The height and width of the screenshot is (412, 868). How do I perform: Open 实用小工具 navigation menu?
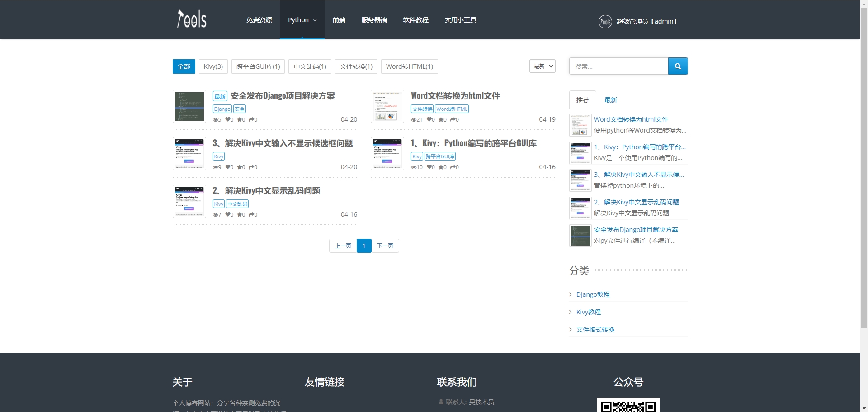tap(460, 20)
